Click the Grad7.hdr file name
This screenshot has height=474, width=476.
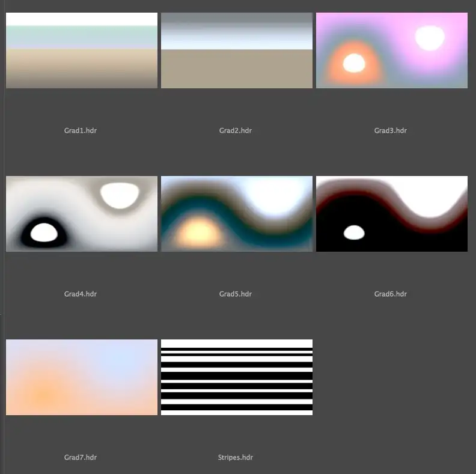click(x=81, y=457)
